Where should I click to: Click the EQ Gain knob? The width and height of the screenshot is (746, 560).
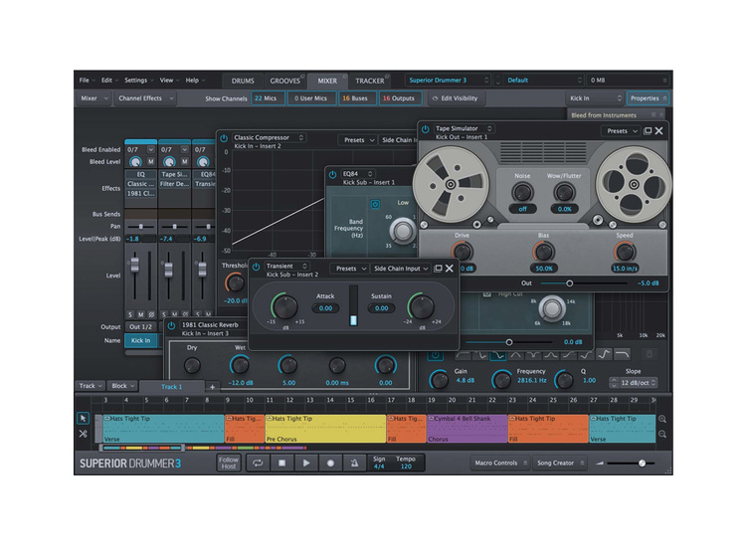(439, 380)
